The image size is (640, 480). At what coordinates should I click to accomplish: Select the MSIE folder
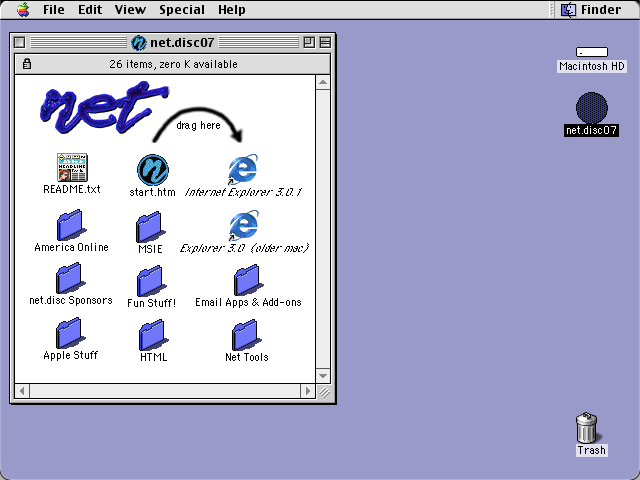pos(150,227)
